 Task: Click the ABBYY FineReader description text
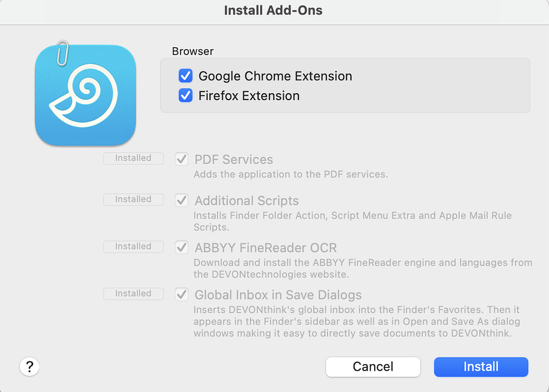[x=362, y=268]
